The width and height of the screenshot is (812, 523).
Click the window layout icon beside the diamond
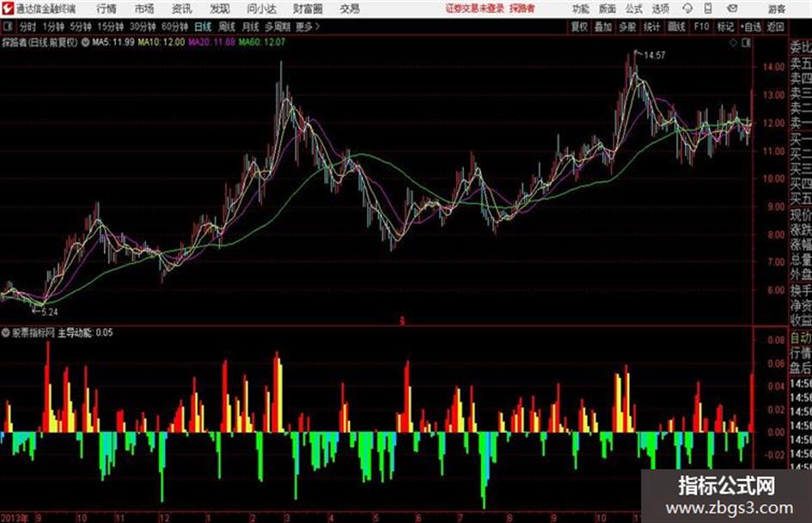746,43
